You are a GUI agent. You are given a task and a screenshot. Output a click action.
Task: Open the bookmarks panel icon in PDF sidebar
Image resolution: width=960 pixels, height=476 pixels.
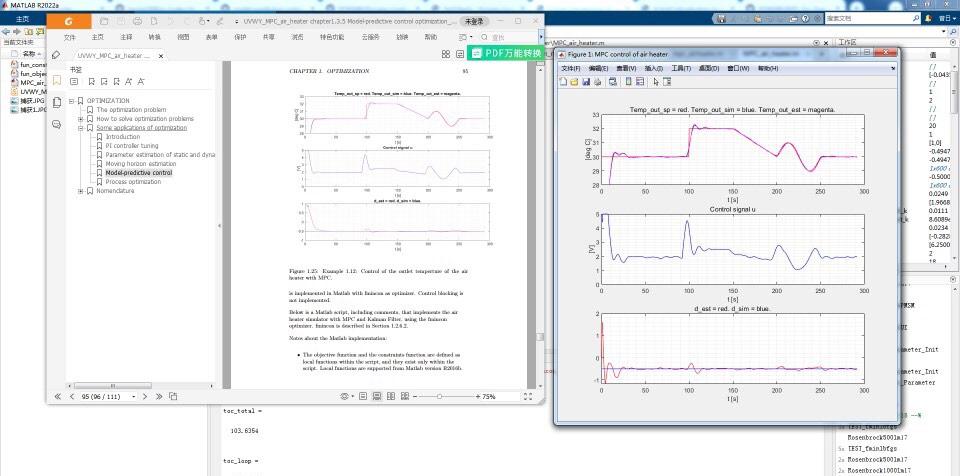[x=56, y=80]
